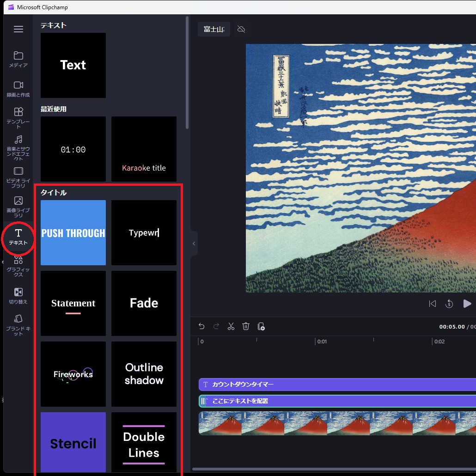Duplicate the selected clip
Screen dimensions: 476x476
(261, 326)
